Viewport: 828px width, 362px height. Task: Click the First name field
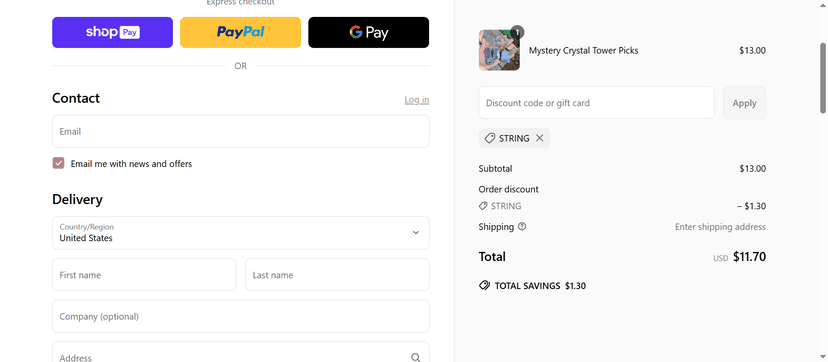[144, 274]
